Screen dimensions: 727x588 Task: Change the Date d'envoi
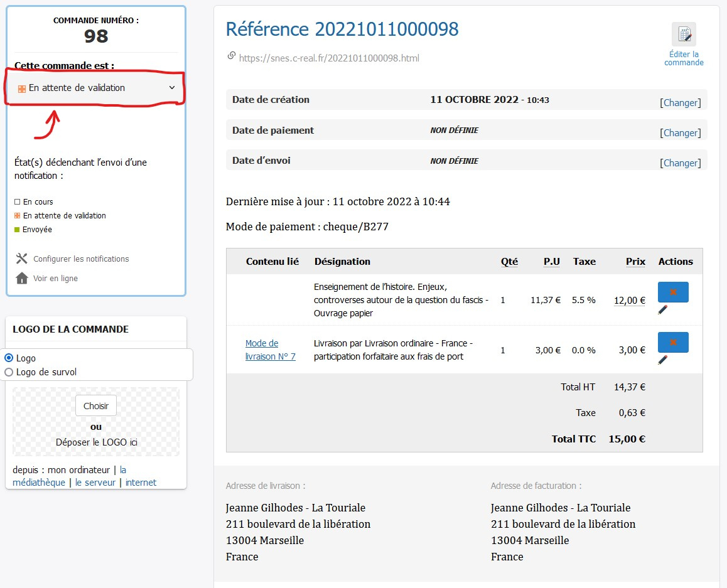point(680,163)
